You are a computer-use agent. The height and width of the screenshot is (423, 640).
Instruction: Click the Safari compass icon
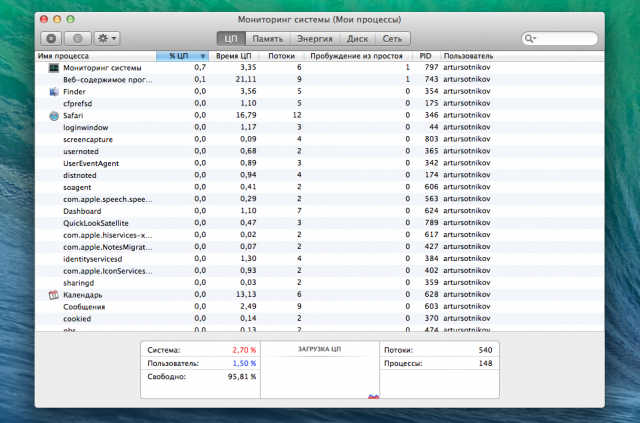coord(53,115)
